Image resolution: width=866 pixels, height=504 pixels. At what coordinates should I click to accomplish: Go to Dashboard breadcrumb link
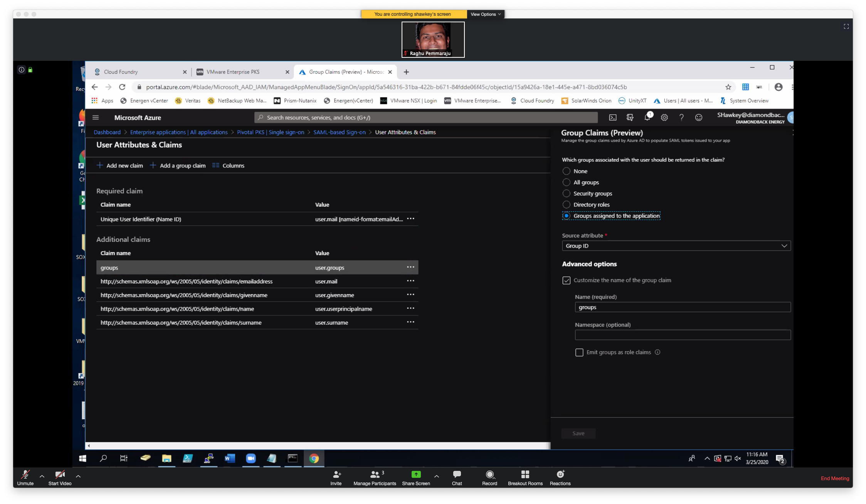click(107, 132)
